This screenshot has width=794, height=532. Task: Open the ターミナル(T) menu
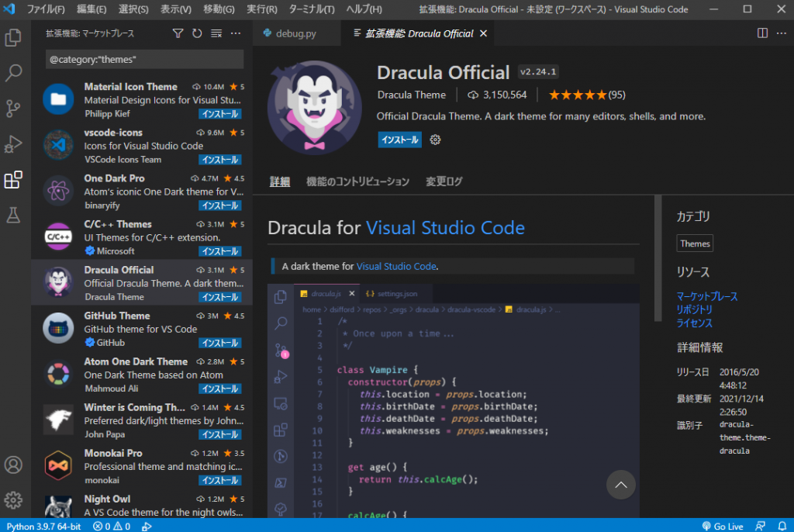312,9
